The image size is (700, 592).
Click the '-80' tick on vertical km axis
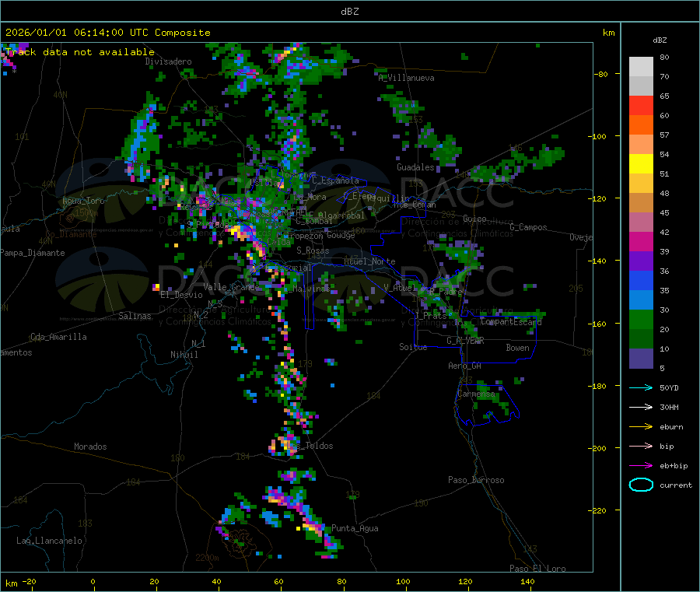coord(601,74)
